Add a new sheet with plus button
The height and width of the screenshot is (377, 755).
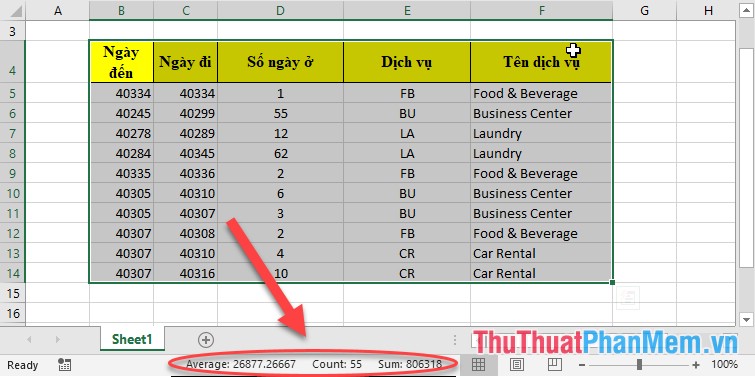(x=206, y=340)
